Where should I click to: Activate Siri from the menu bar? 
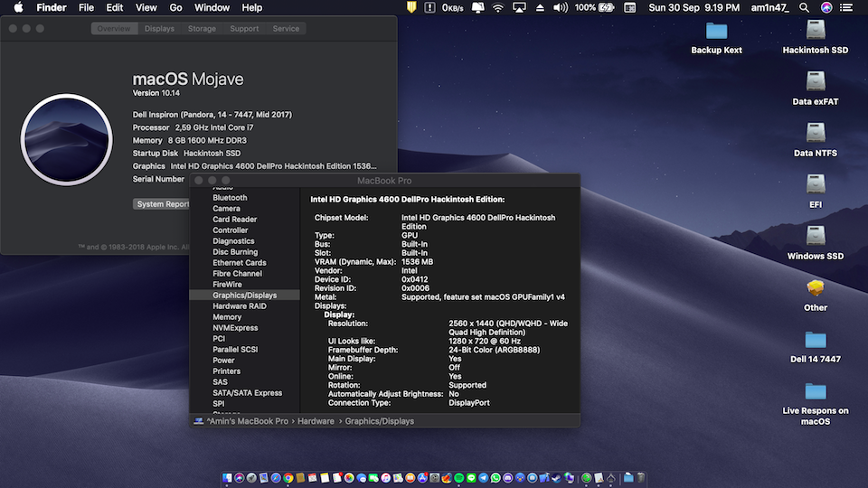click(x=826, y=7)
